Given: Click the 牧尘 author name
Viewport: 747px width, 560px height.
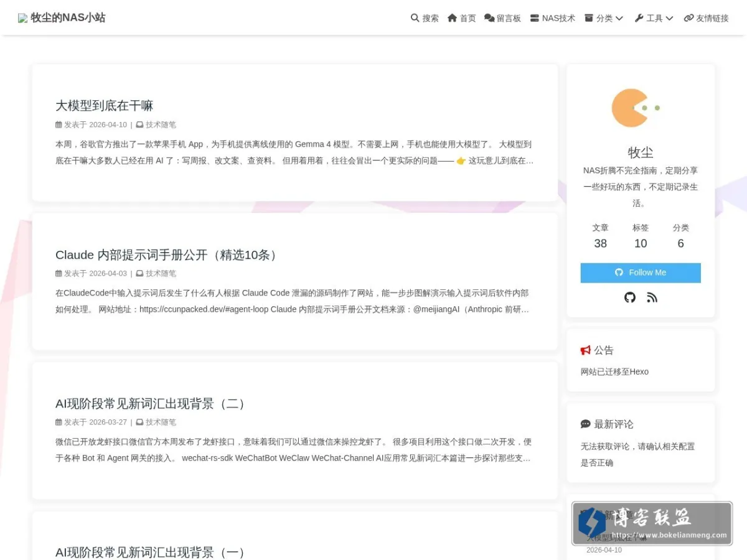Looking at the screenshot, I should (x=641, y=152).
